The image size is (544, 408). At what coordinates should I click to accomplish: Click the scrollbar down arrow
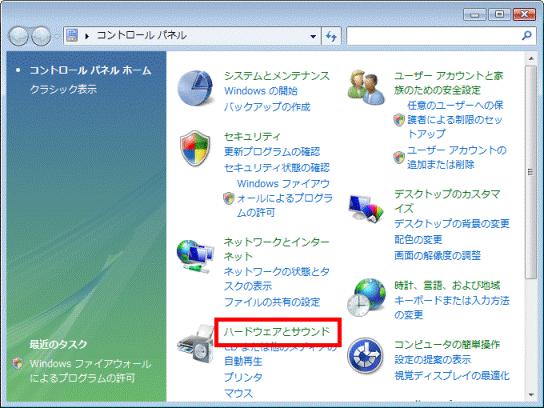click(x=531, y=395)
